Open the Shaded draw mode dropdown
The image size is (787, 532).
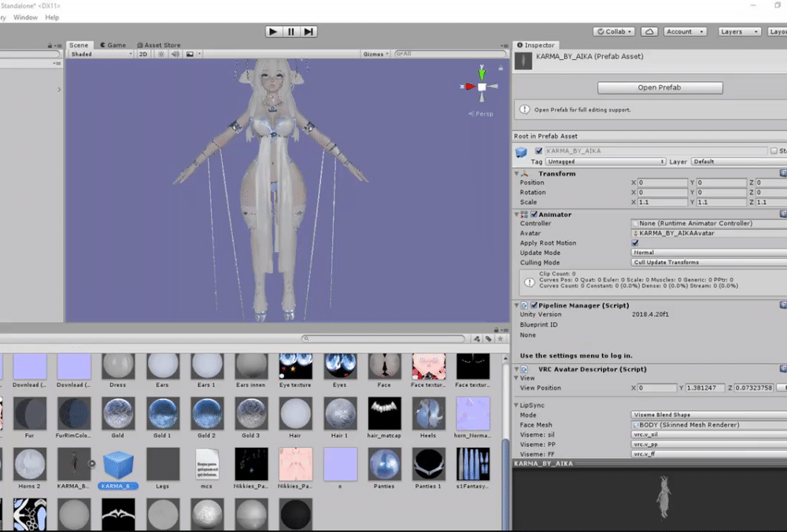click(x=102, y=54)
